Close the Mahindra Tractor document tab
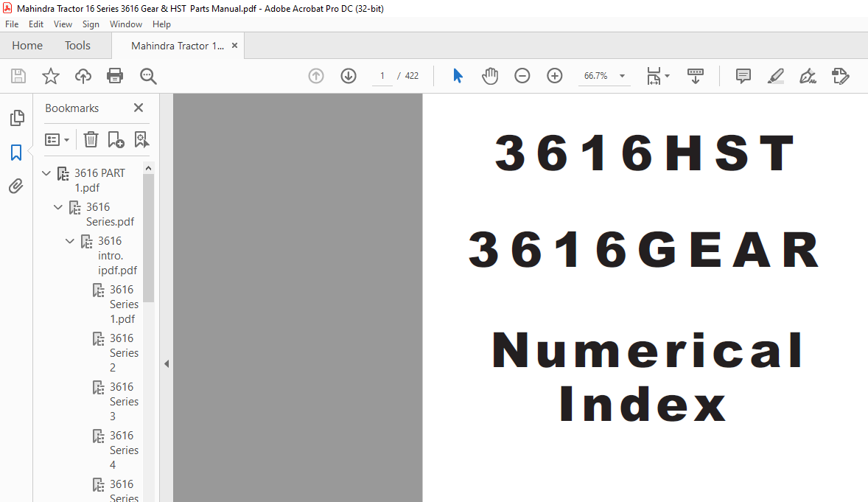The image size is (868, 502). [x=235, y=46]
